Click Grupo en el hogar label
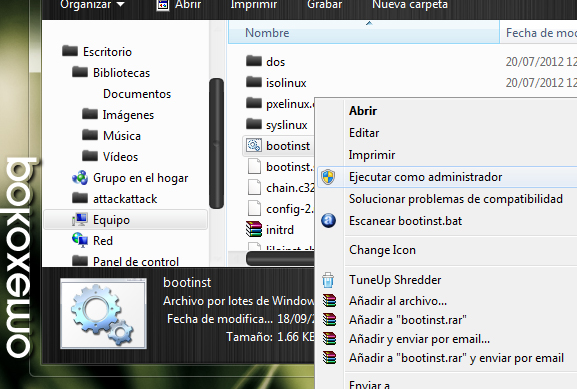Viewport: 577px width, 389px height. coord(140,178)
